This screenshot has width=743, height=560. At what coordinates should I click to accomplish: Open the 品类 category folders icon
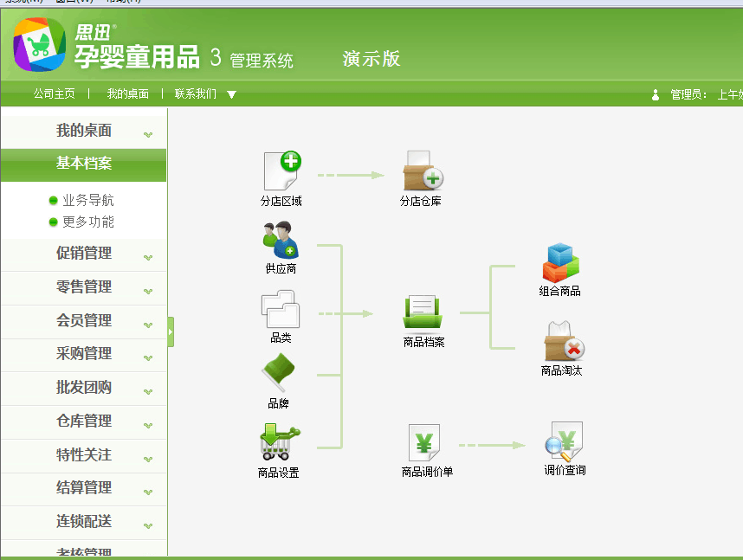coord(281,309)
